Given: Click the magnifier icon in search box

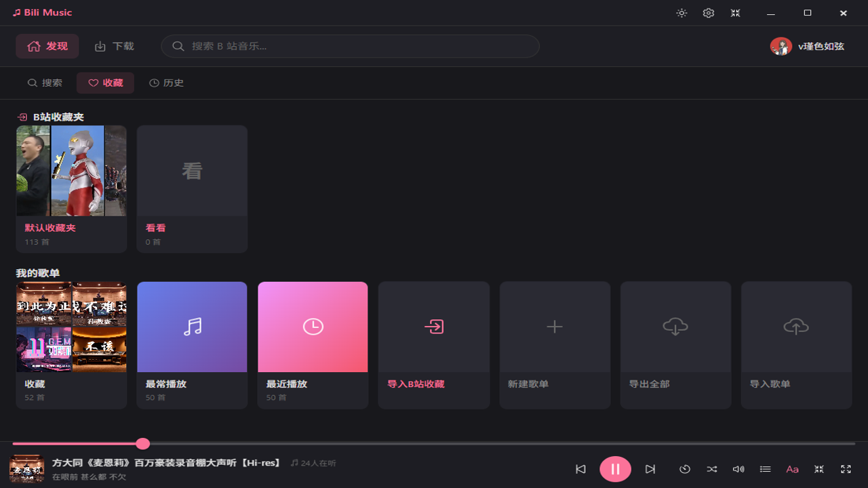Looking at the screenshot, I should (178, 46).
